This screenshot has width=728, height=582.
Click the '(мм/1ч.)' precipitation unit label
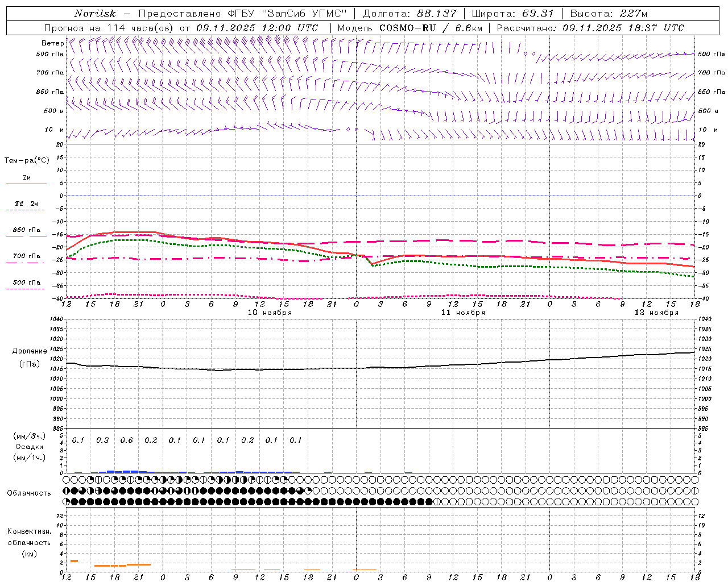(30, 458)
